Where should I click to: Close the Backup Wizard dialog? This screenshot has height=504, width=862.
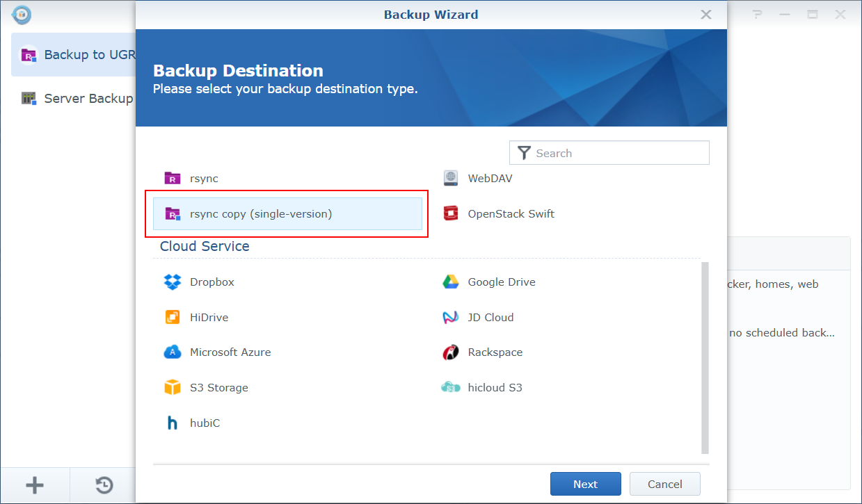coord(706,15)
